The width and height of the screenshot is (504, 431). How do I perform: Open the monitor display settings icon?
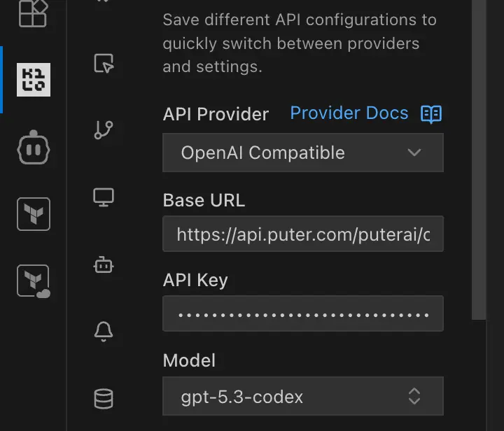(104, 197)
